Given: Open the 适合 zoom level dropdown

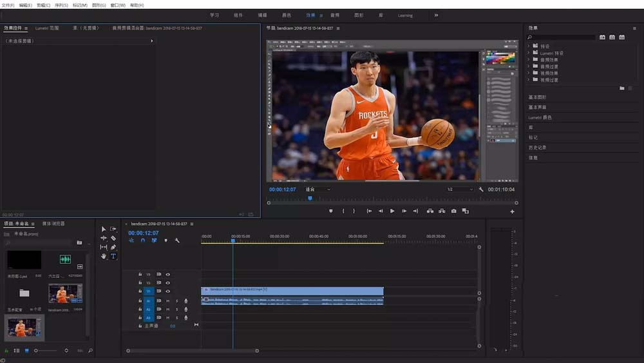Looking at the screenshot, I should coord(317,190).
